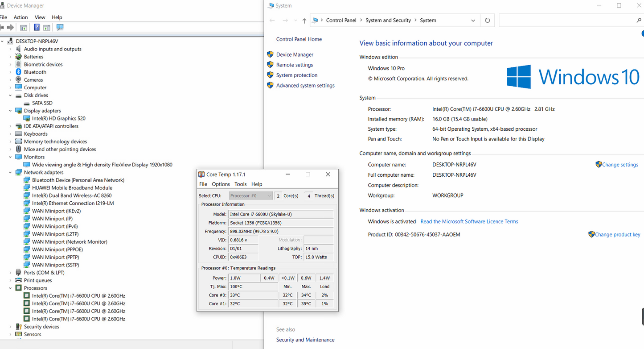
Task: Click Device Manager link in Control Panel sidebar
Action: click(295, 54)
